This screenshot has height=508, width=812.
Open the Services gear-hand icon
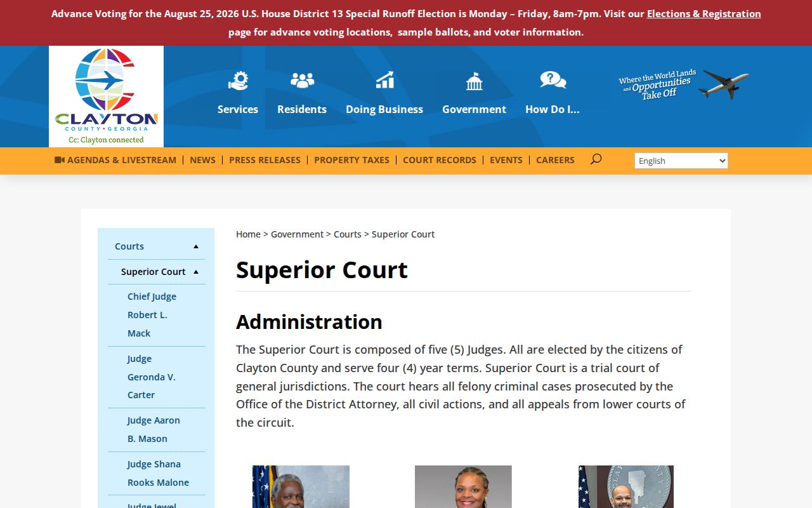point(238,81)
